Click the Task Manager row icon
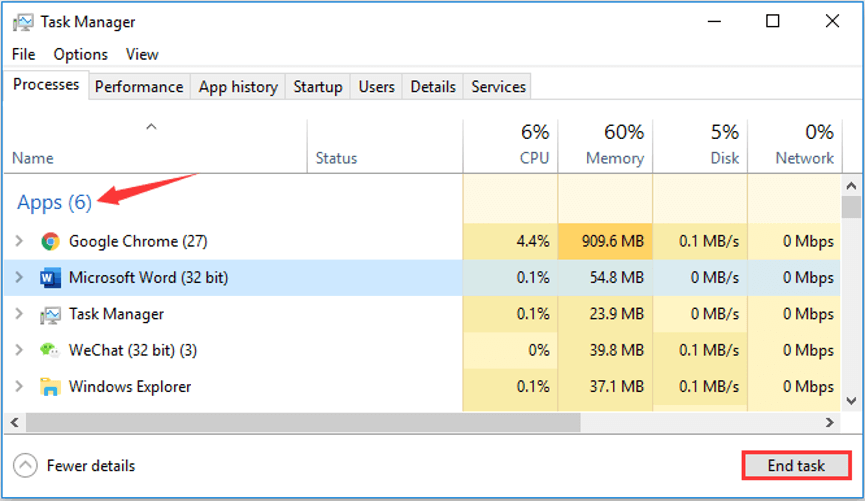Screen dimensions: 865x501 pos(50,315)
